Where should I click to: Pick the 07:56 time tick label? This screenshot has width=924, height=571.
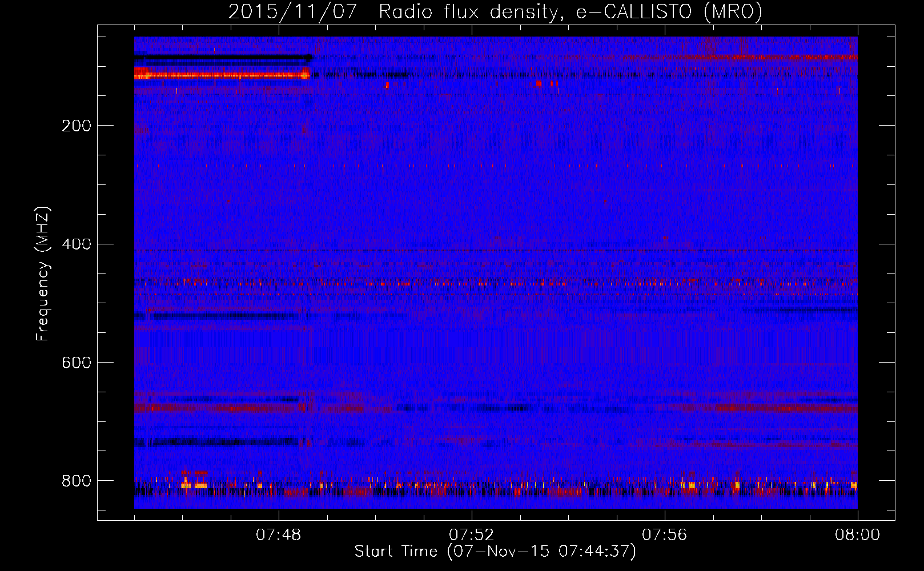(665, 535)
